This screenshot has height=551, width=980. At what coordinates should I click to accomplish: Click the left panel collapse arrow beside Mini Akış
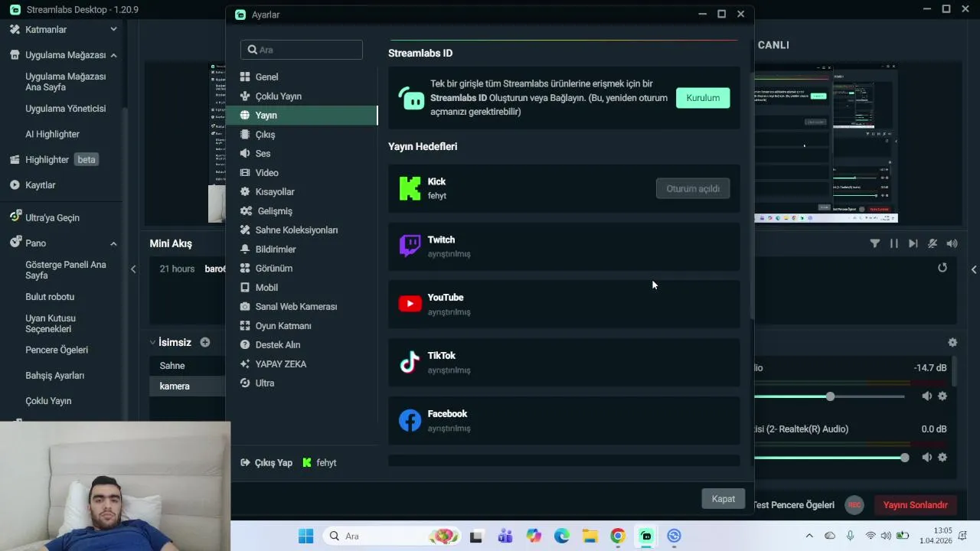133,269
